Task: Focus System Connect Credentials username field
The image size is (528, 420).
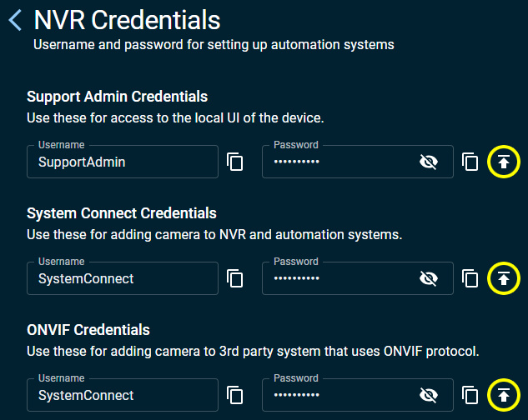Action: pos(123,278)
